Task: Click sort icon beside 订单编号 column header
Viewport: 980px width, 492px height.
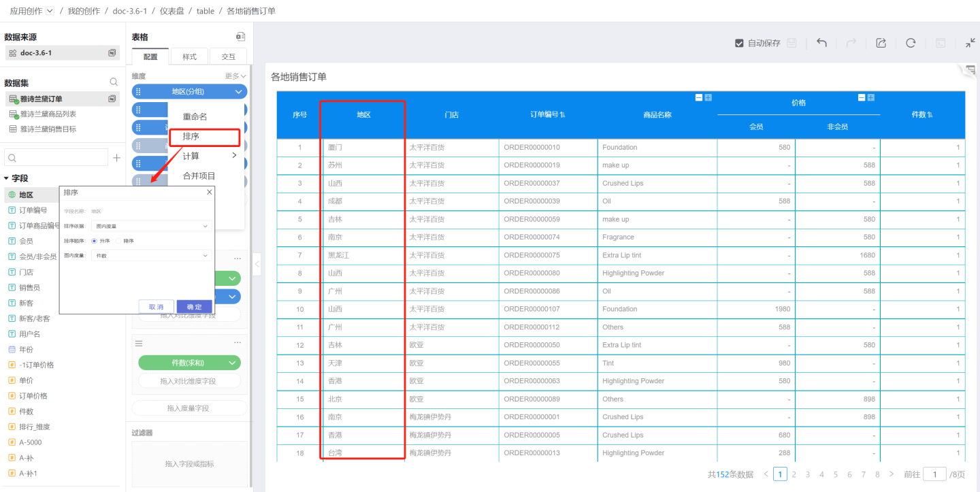Action: pyautogui.click(x=563, y=115)
